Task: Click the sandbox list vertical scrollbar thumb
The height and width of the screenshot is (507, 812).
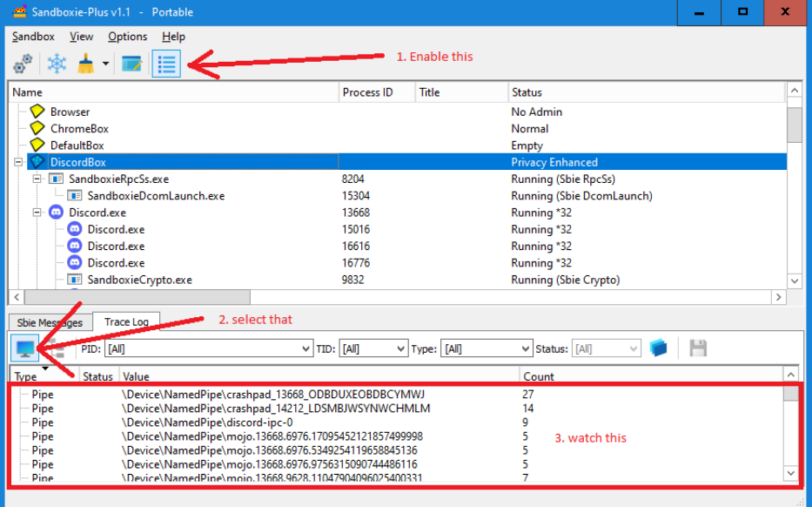Action: coord(795,125)
